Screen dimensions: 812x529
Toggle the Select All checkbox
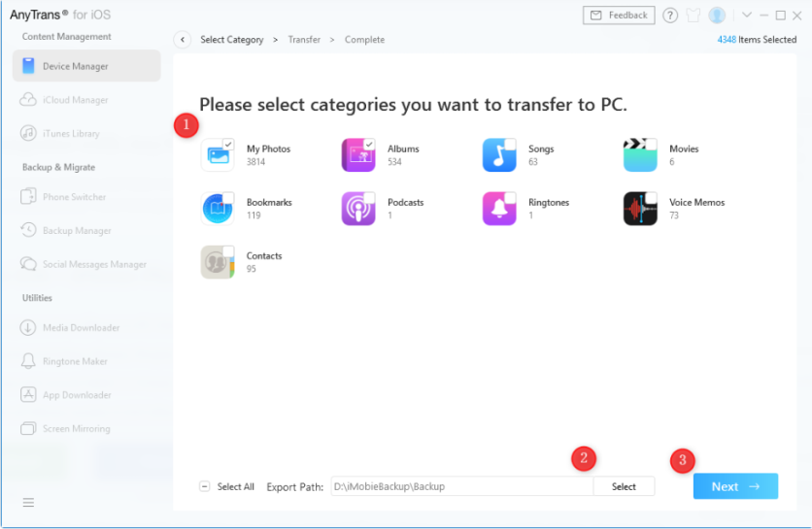[205, 486]
